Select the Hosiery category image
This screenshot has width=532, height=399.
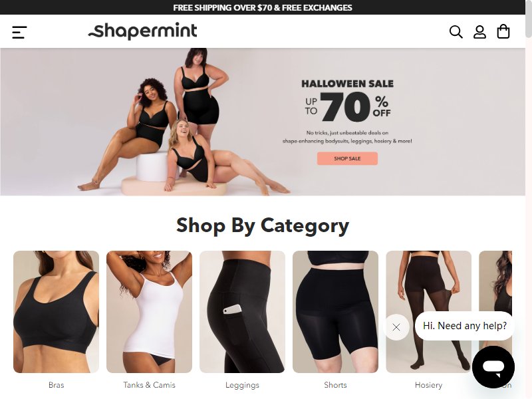click(428, 312)
